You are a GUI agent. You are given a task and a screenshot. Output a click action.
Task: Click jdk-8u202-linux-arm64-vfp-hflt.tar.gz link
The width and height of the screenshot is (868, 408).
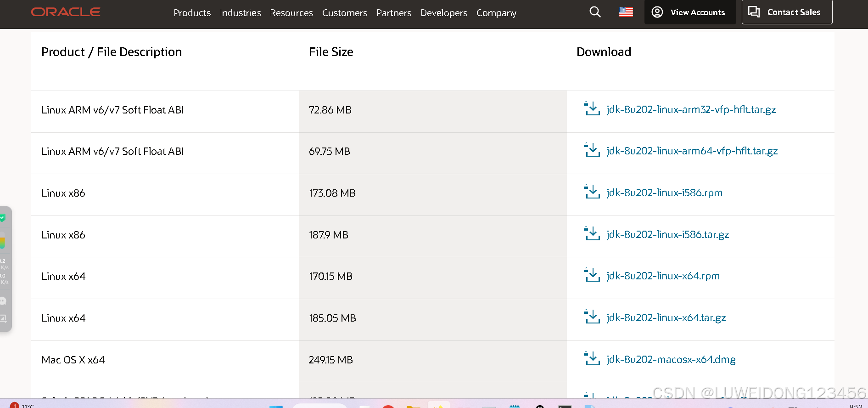692,151
